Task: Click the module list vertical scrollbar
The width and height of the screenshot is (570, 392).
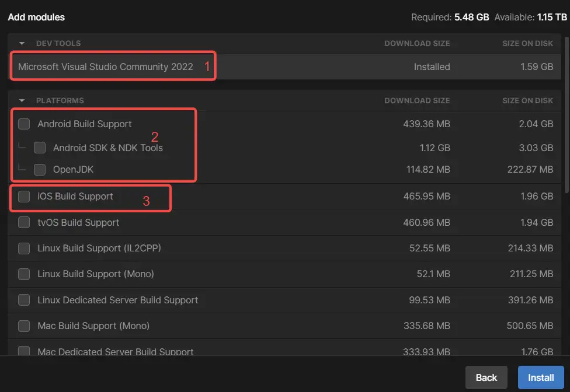Action: click(x=566, y=117)
